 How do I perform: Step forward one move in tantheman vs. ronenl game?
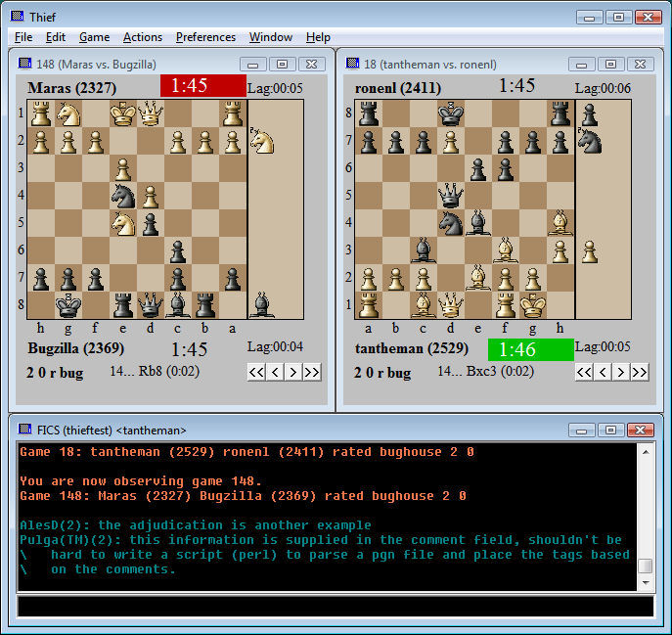click(x=620, y=372)
